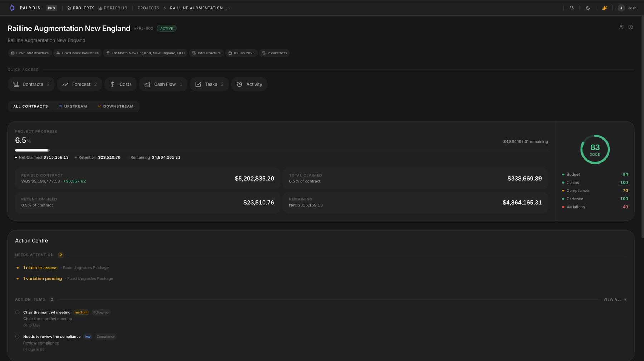Open PORTFOLIO from the top navigation
Viewport: 644px width, 361px height.
pos(113,8)
